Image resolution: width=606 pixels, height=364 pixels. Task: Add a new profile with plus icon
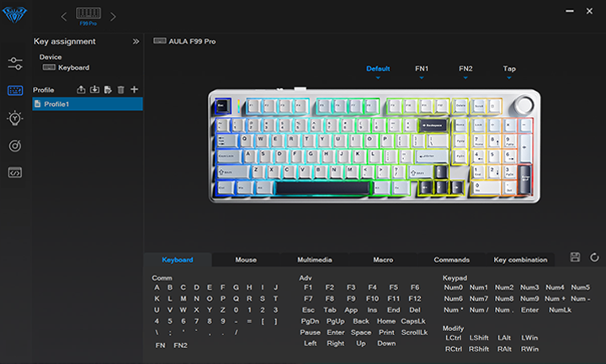coord(134,90)
